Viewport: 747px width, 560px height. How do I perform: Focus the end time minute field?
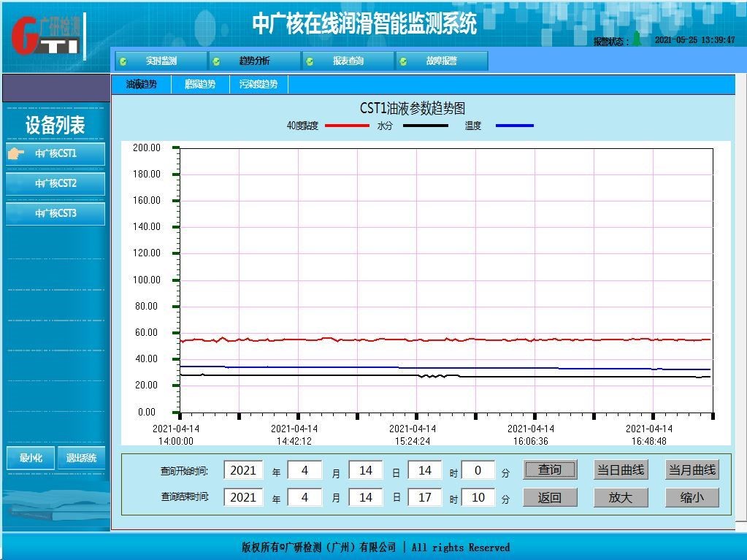pos(478,498)
